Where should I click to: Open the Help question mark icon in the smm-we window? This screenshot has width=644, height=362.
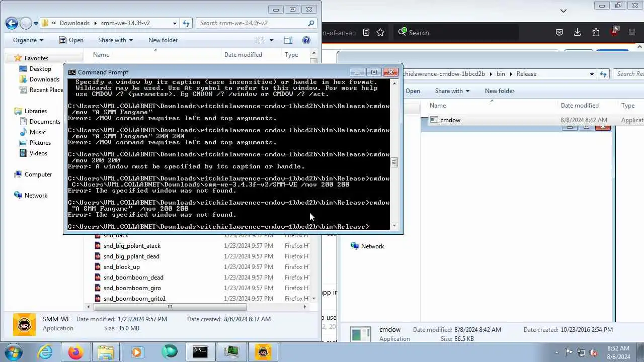[x=306, y=40]
